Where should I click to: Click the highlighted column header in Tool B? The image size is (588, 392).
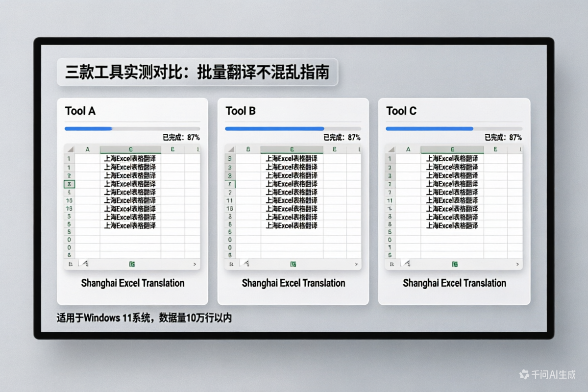[x=292, y=149]
